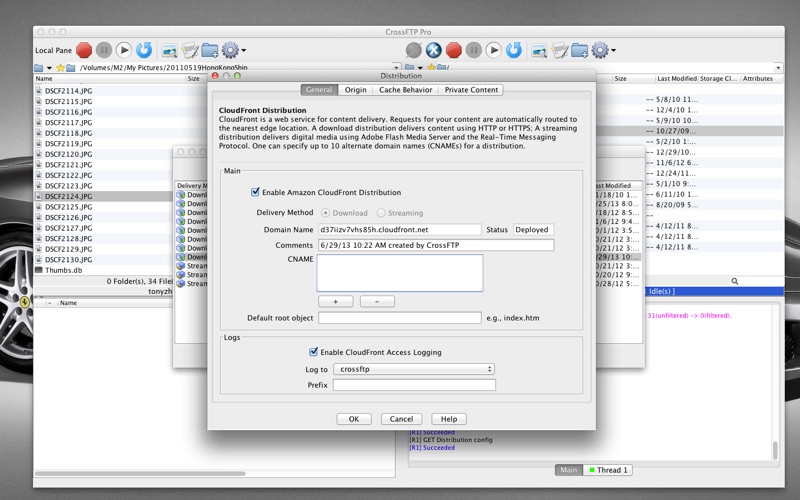
Task: Click the Storage Cl... column header
Action: point(718,79)
